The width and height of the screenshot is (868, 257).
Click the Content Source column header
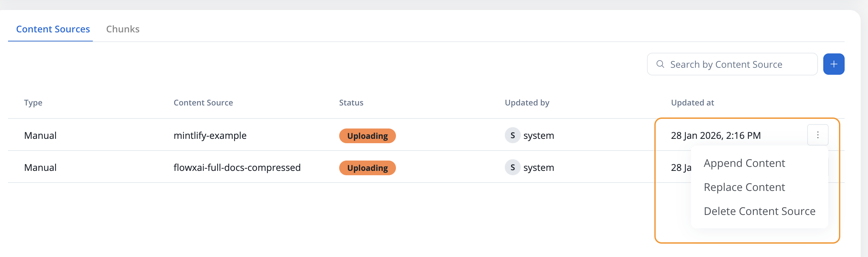pyautogui.click(x=203, y=103)
